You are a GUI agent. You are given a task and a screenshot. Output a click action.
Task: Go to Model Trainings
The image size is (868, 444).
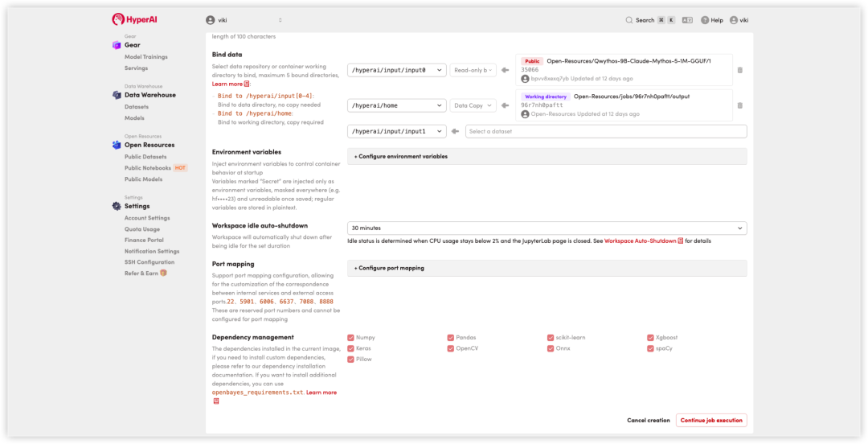pos(146,56)
